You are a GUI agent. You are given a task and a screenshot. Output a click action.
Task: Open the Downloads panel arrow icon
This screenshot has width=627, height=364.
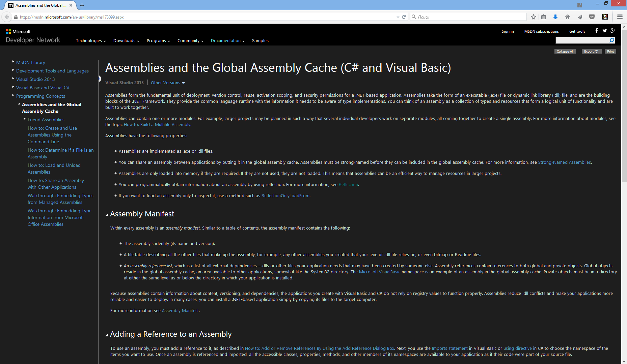point(555,17)
